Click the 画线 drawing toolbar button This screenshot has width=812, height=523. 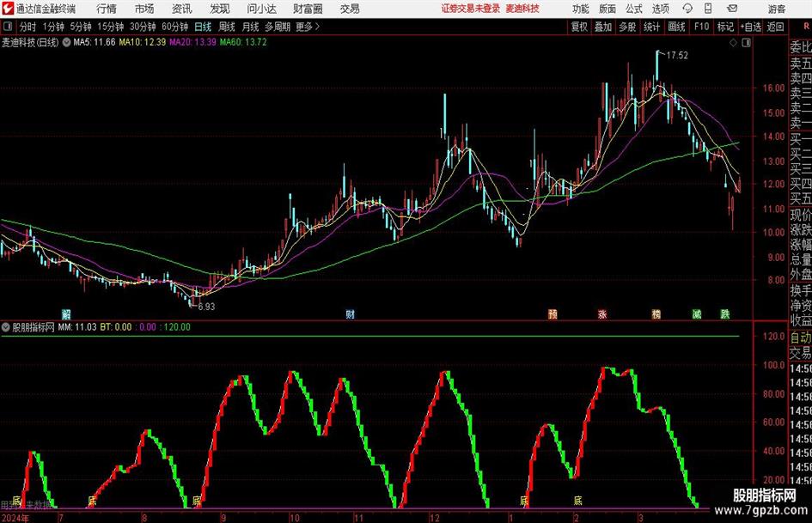tap(676, 27)
